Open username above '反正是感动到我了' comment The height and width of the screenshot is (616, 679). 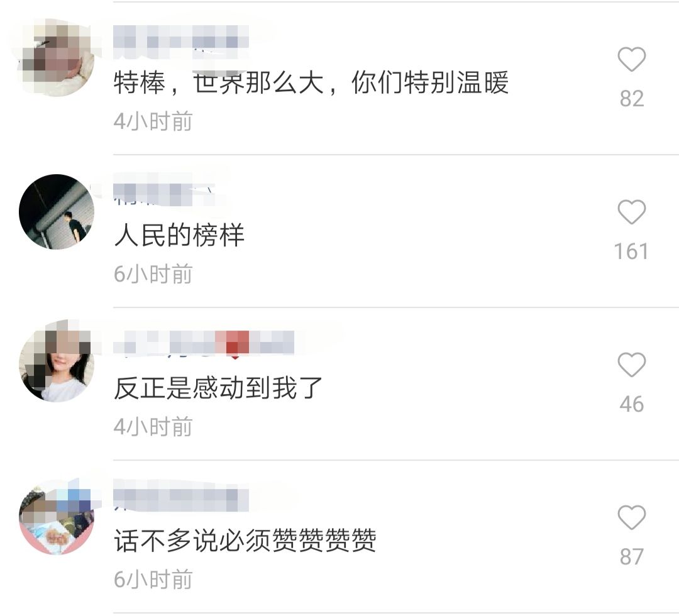tap(204, 344)
